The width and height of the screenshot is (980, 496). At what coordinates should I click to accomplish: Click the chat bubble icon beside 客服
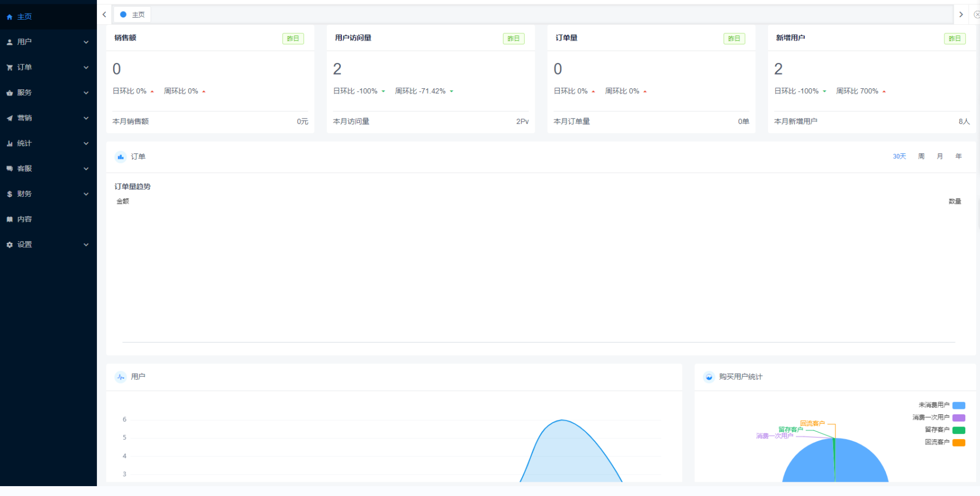pyautogui.click(x=9, y=169)
